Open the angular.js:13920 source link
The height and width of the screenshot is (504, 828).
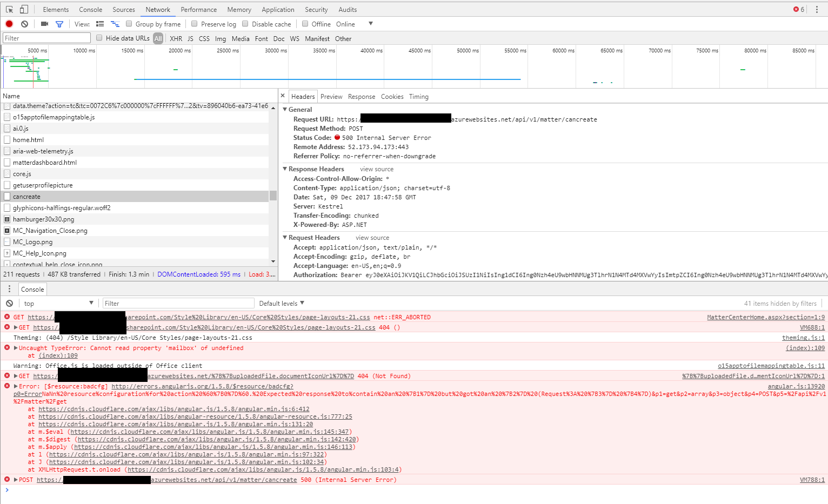pyautogui.click(x=796, y=386)
